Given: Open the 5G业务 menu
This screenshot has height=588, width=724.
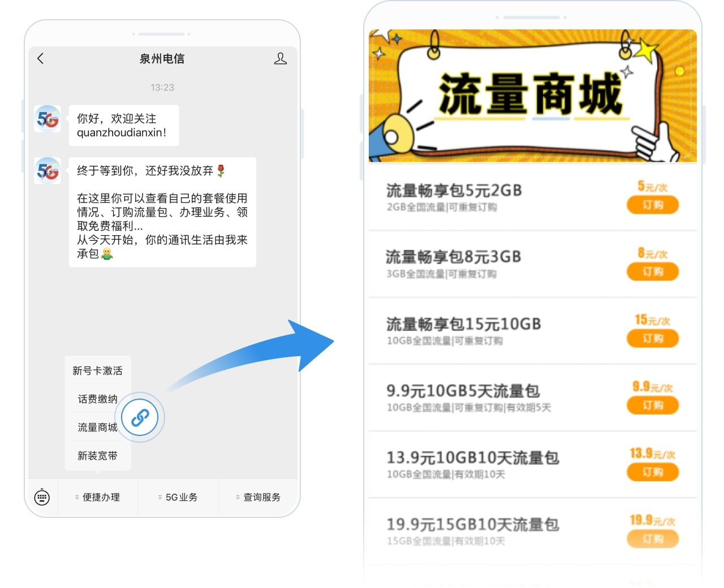Looking at the screenshot, I should click(178, 498).
